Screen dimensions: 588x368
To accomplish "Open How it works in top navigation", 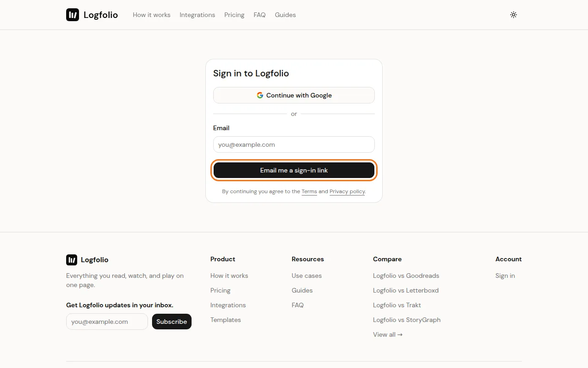I will (152, 15).
